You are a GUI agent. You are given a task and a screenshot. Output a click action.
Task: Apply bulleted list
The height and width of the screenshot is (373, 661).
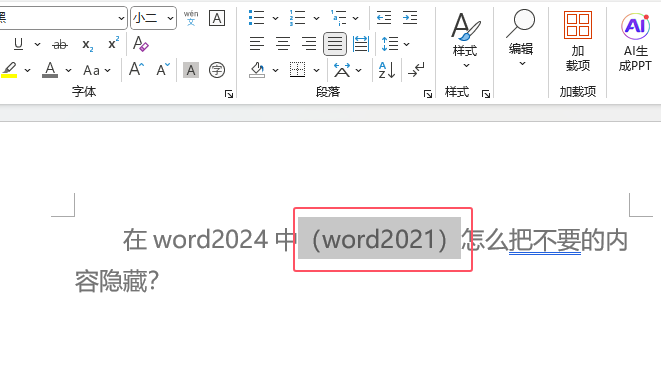click(256, 18)
